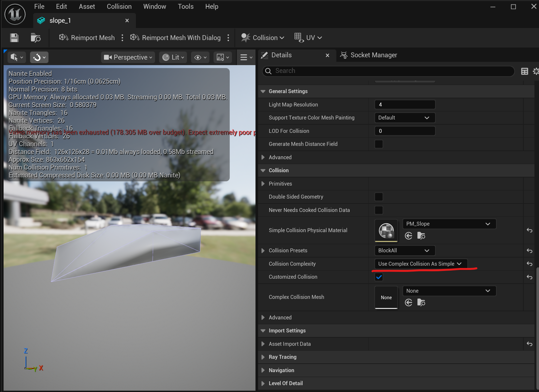Expand the Collision Presets row
Viewport: 539px width, 392px height.
pos(263,251)
